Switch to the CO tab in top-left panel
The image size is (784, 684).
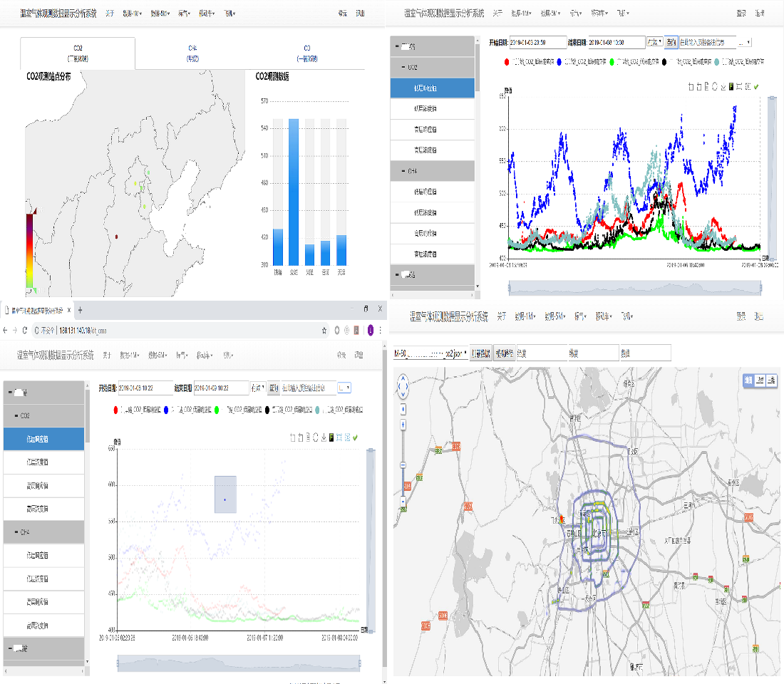[307, 53]
